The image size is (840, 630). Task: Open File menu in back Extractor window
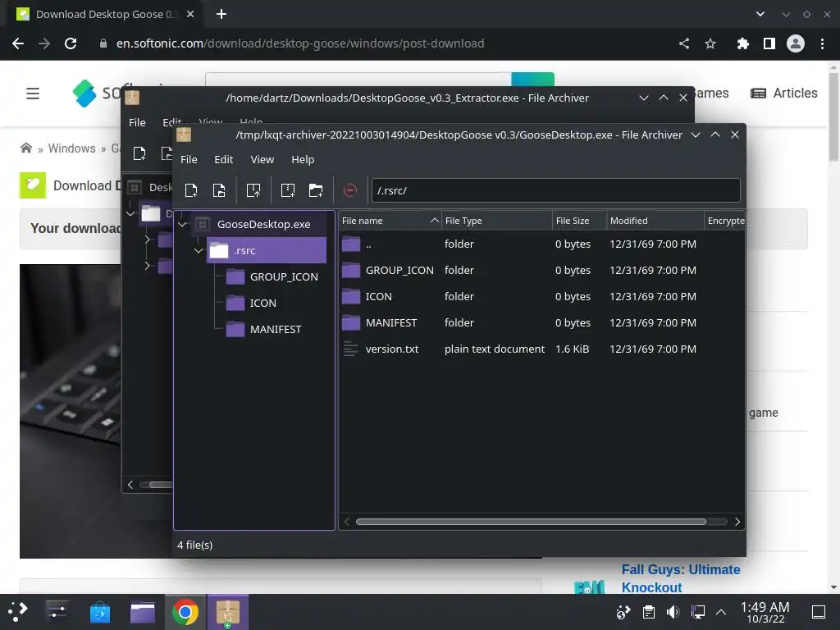pos(137,123)
